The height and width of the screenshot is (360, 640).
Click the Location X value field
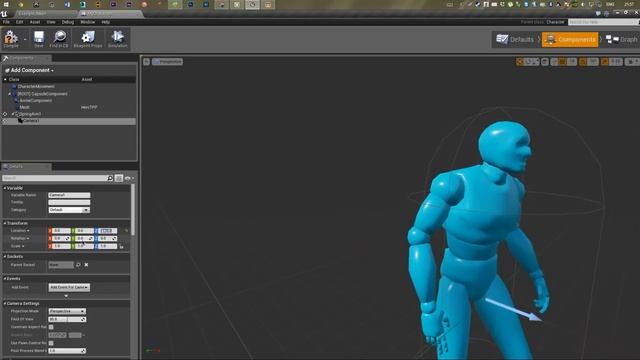pyautogui.click(x=61, y=231)
